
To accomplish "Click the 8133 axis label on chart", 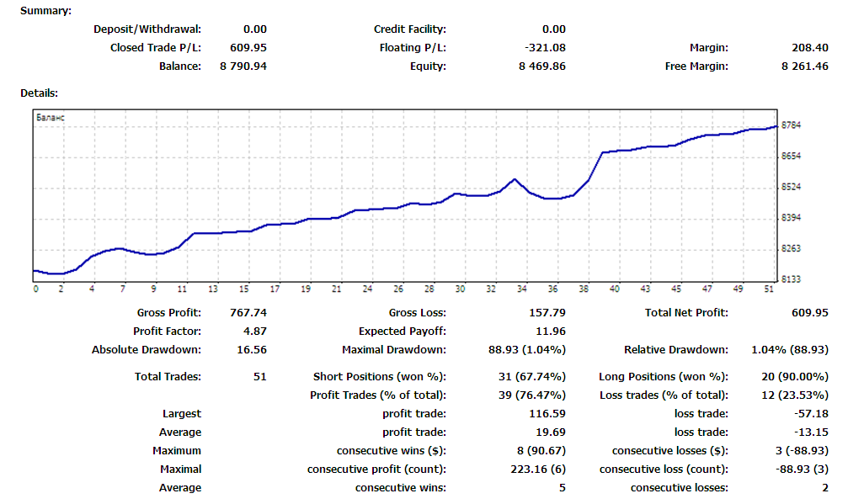I will tap(792, 279).
